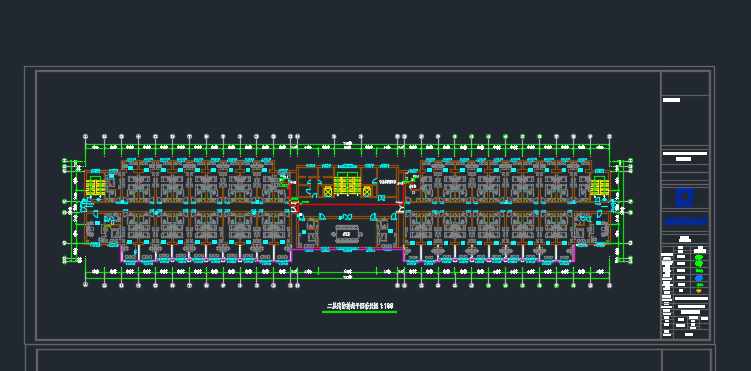Click the orange signature in title block
The height and width of the screenshot is (371, 751).
[x=699, y=291]
